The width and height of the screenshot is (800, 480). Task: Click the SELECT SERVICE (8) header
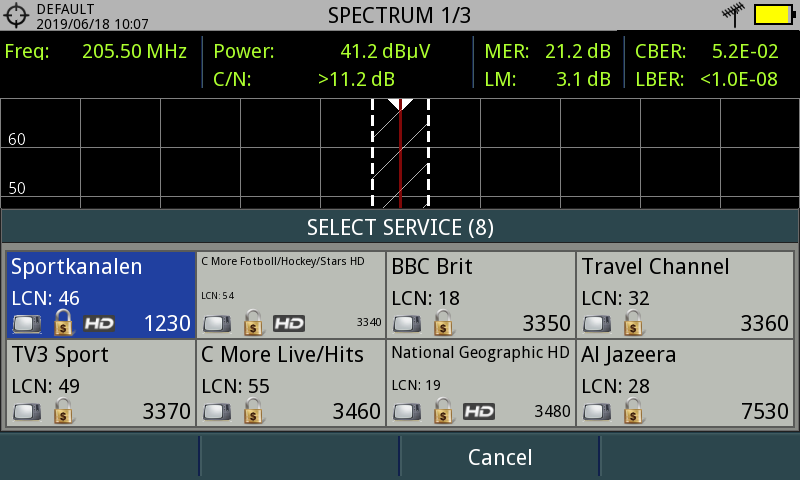pyautogui.click(x=400, y=228)
